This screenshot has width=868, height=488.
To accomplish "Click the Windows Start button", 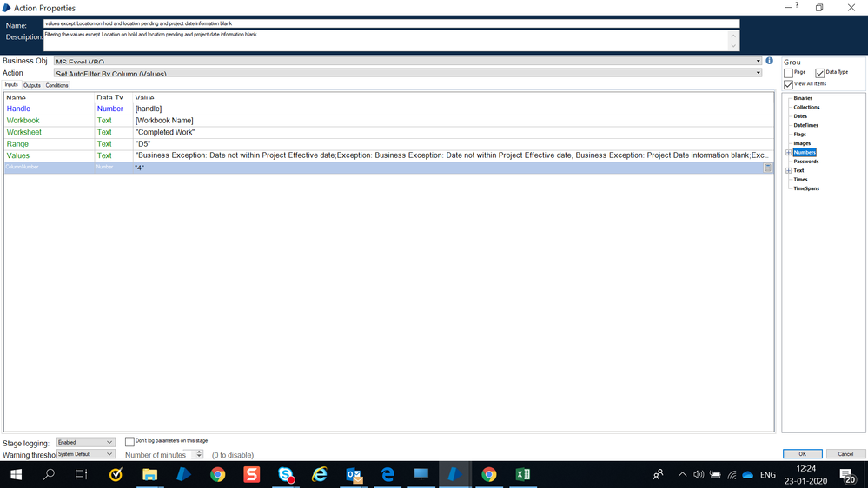I will 16,475.
